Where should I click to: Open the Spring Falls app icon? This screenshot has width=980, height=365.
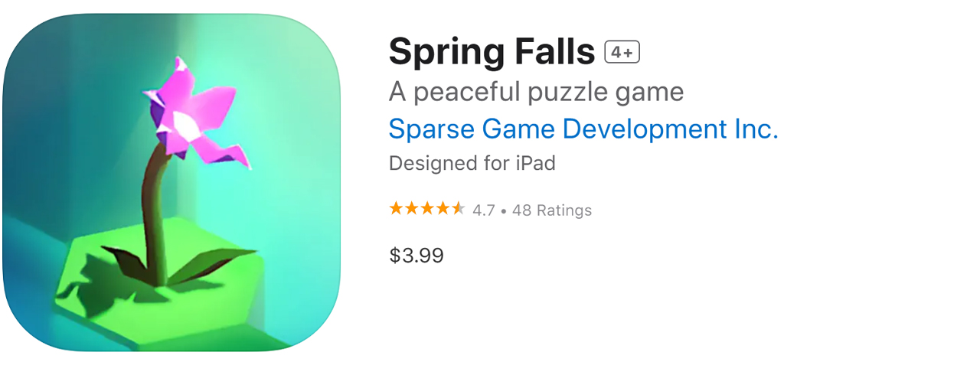[x=171, y=184]
